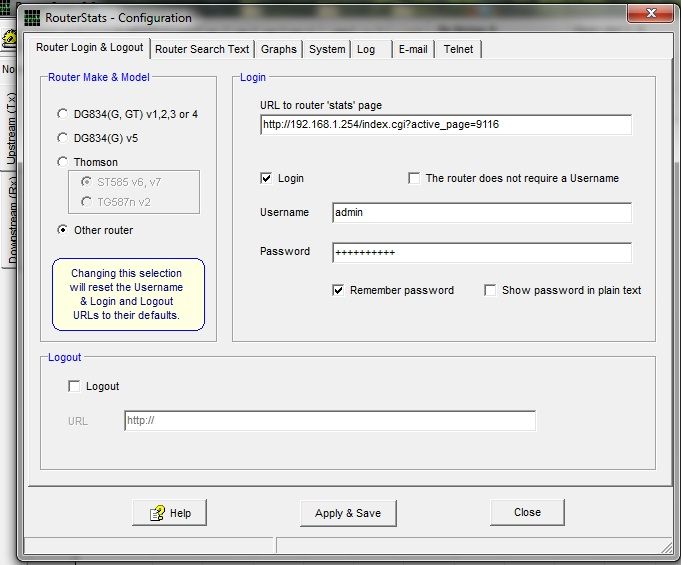
Task: Select the Other router radio button
Action: pos(64,230)
